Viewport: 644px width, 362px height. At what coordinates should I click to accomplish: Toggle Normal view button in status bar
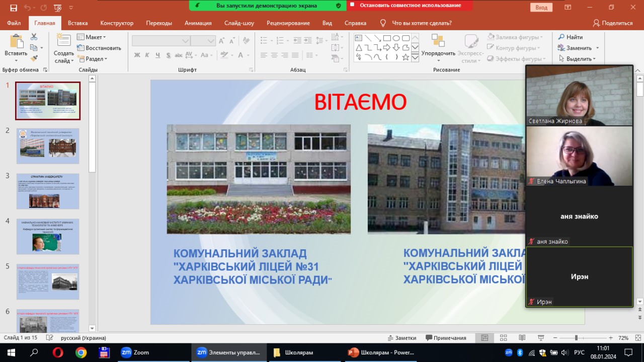(485, 338)
